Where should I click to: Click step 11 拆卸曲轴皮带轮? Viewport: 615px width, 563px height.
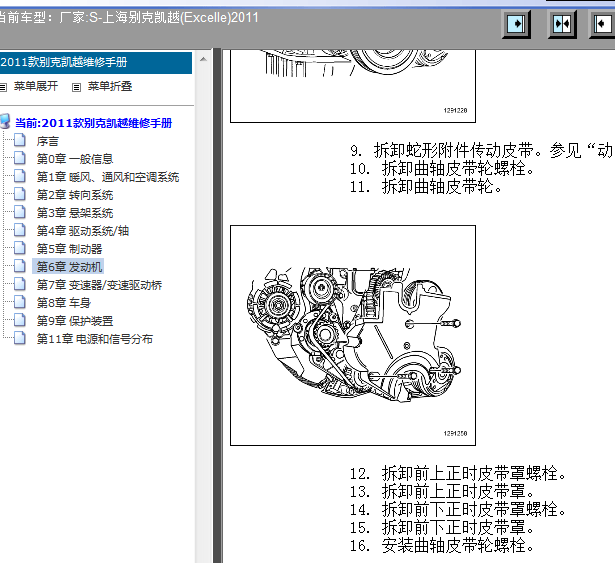(x=426, y=187)
